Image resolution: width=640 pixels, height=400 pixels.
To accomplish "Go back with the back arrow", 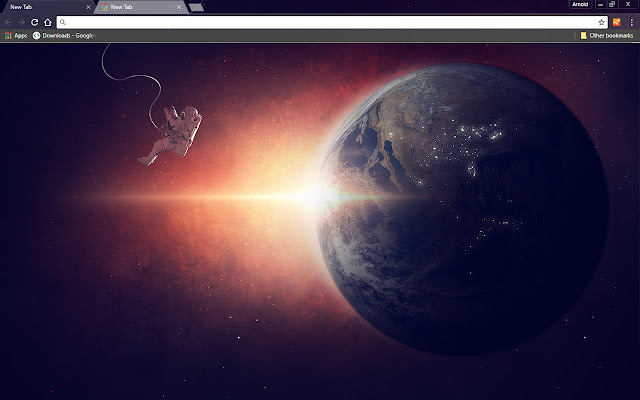I will tap(8, 22).
